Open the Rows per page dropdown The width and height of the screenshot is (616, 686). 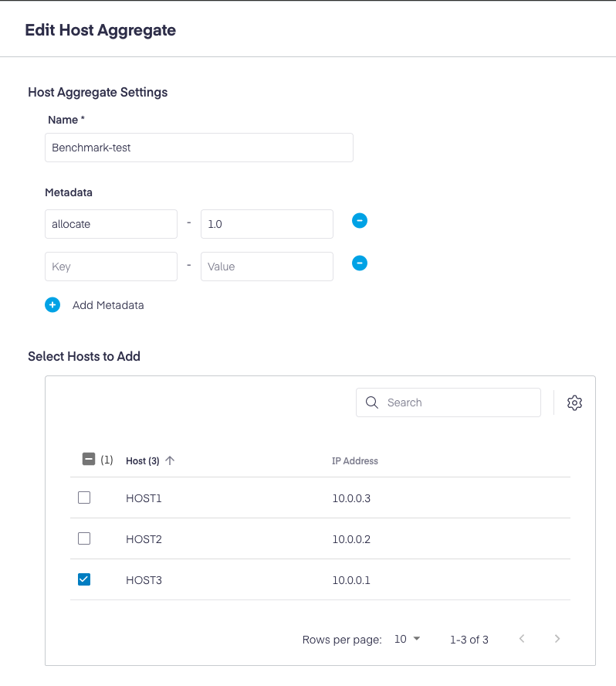pos(407,639)
